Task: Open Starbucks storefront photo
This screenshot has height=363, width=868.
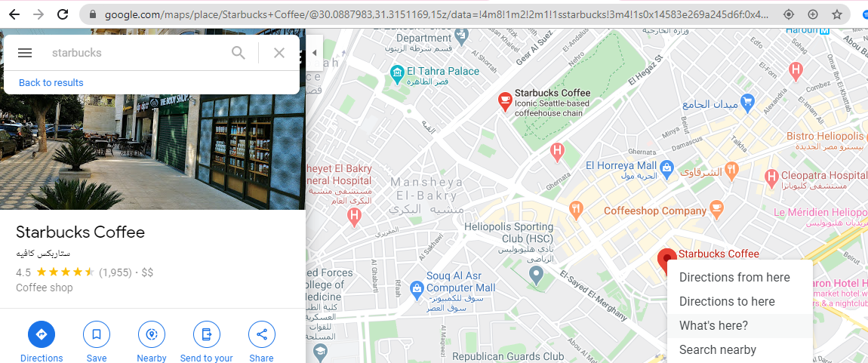Action: coord(152,152)
